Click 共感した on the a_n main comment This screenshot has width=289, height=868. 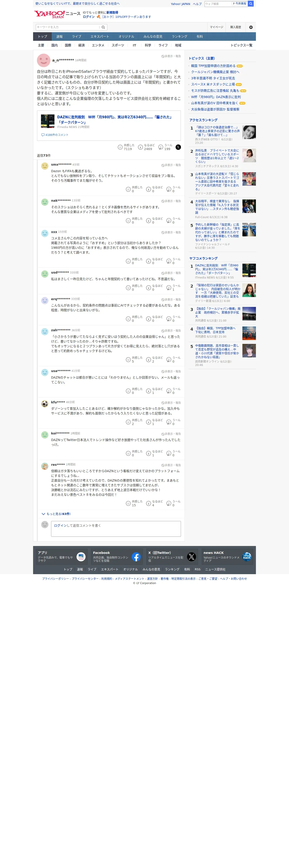[x=126, y=147]
